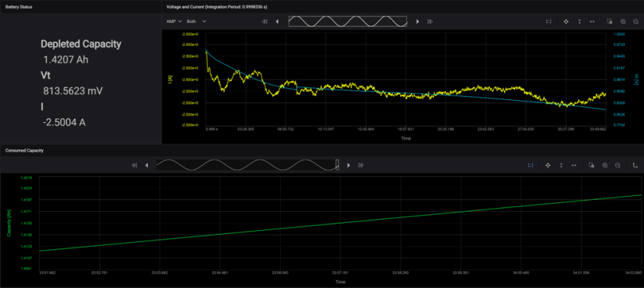Select vertical pan tool in Voltage chart toolbar
Image resolution: width=644 pixels, height=288 pixels.
(579, 21)
